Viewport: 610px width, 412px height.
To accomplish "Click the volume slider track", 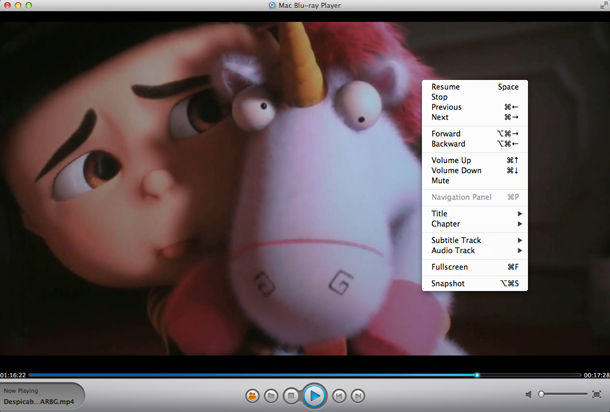I will [564, 394].
